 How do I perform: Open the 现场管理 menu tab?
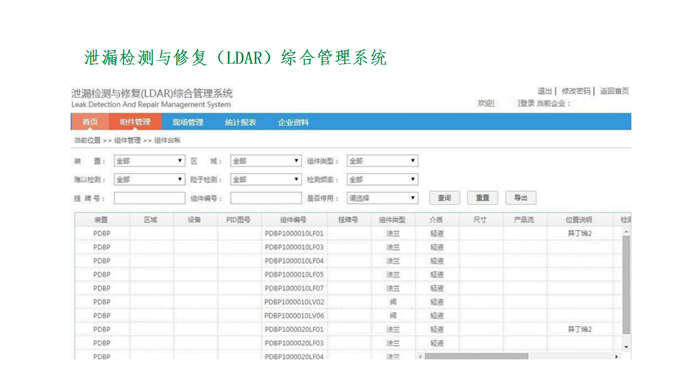pyautogui.click(x=188, y=122)
